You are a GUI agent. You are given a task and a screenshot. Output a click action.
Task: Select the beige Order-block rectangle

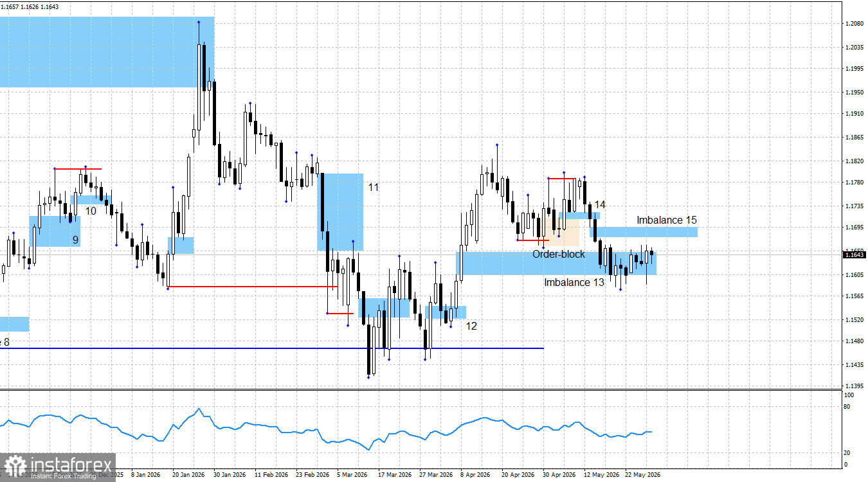tap(564, 231)
